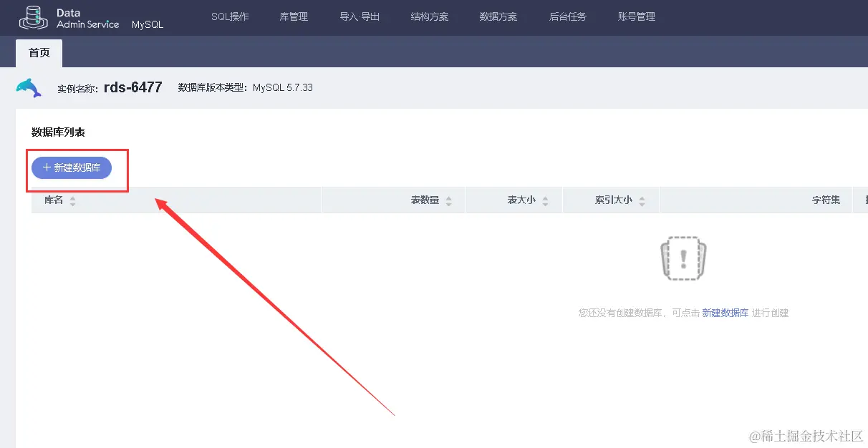Open the 导入·导出 menu
The width and height of the screenshot is (868, 448).
(360, 16)
